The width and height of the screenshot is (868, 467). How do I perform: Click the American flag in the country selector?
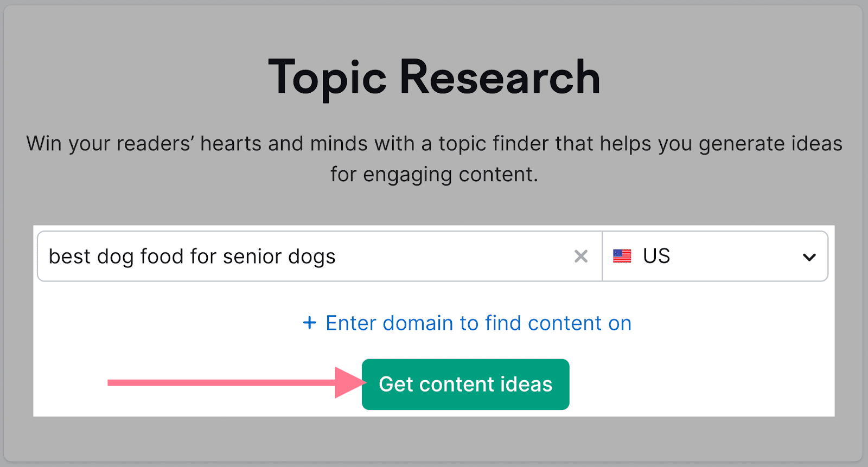click(622, 256)
